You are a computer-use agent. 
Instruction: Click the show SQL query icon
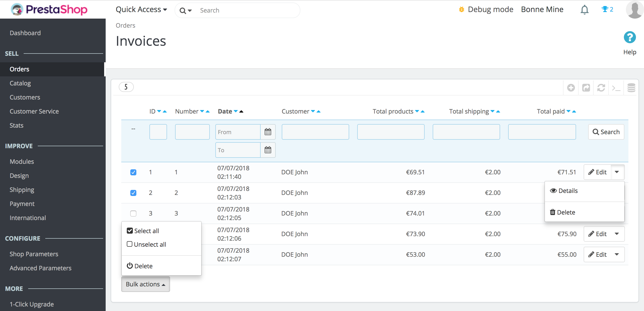click(616, 88)
